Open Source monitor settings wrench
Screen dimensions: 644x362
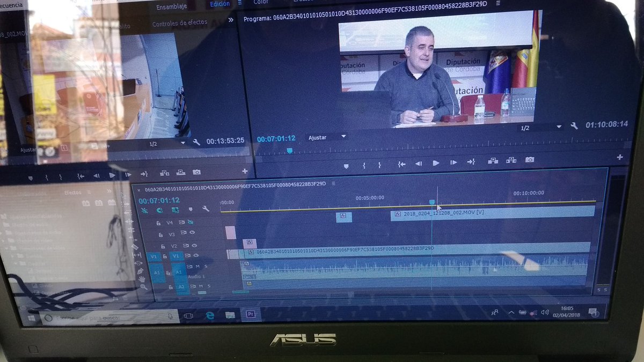[196, 142]
